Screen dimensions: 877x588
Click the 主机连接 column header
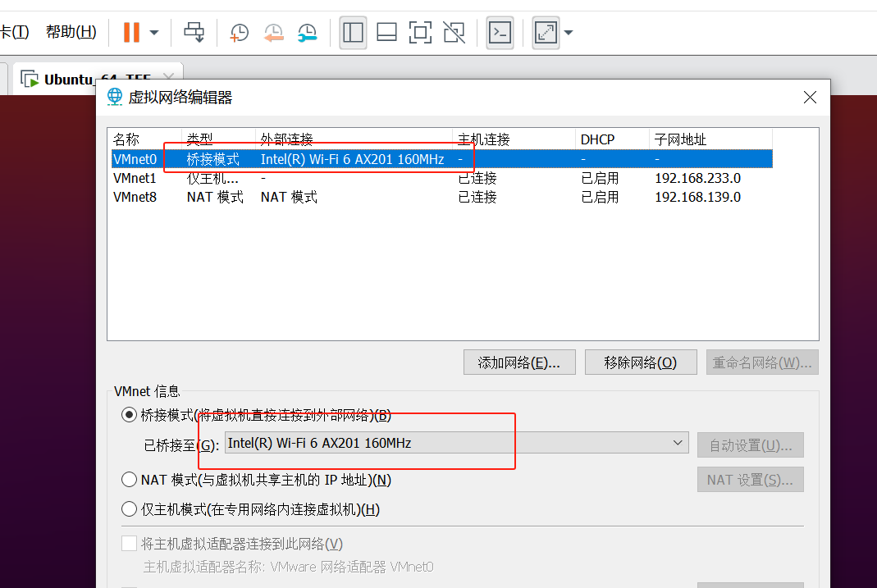pos(514,139)
